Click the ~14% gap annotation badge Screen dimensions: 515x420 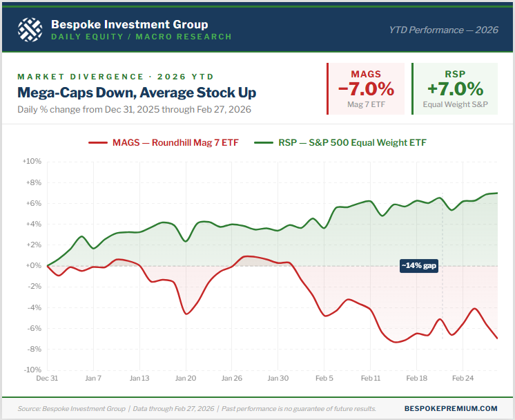[x=419, y=265]
